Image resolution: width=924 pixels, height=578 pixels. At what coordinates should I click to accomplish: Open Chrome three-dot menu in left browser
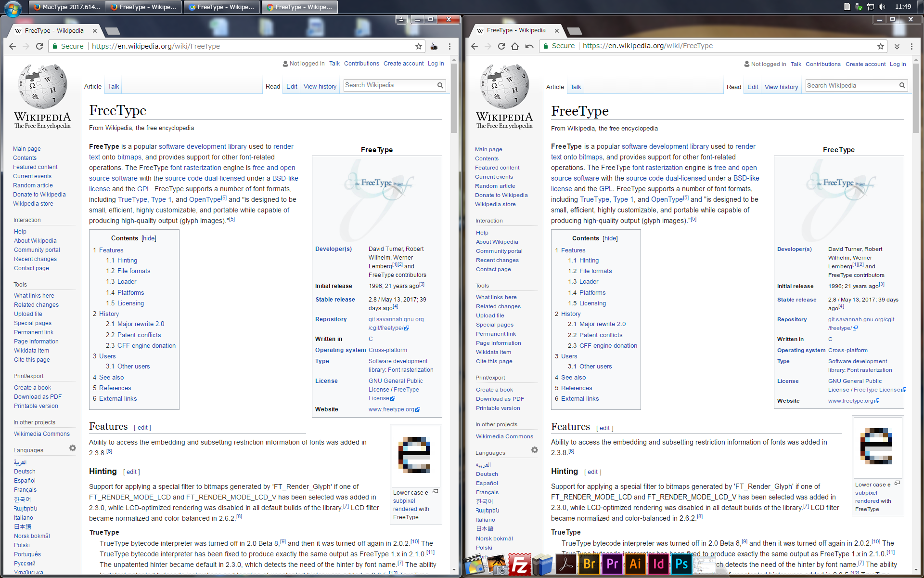tap(449, 46)
